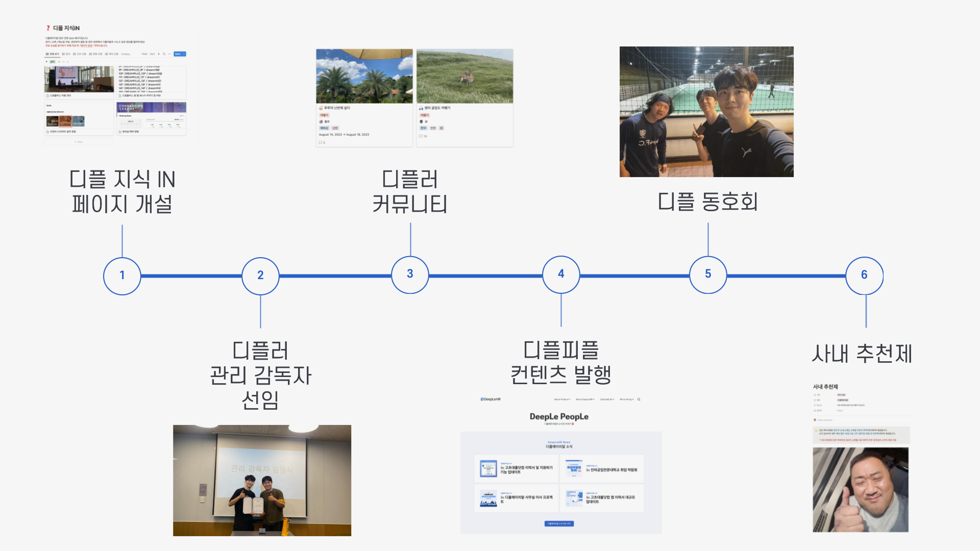The height and width of the screenshot is (551, 980).
Task: Click the 관리 감독자 임명식 ceremony photo
Action: pyautogui.click(x=262, y=481)
